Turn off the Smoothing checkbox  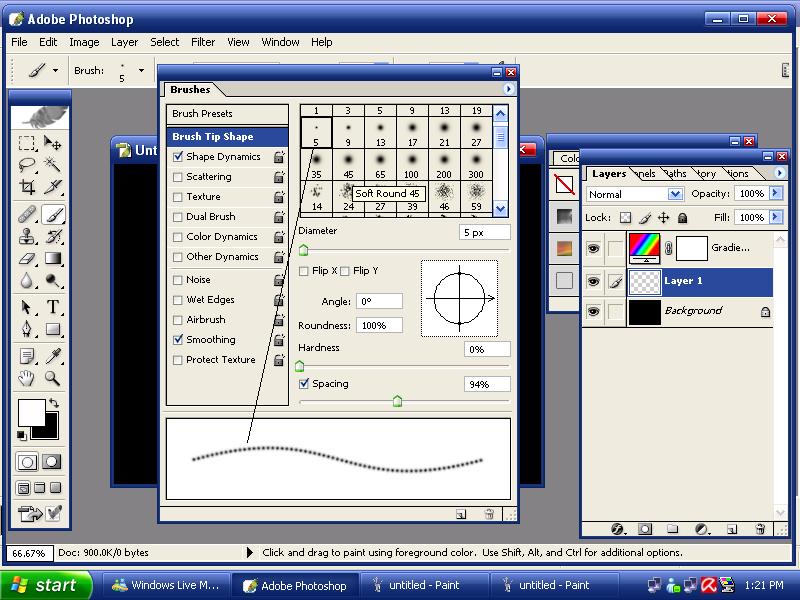point(178,340)
